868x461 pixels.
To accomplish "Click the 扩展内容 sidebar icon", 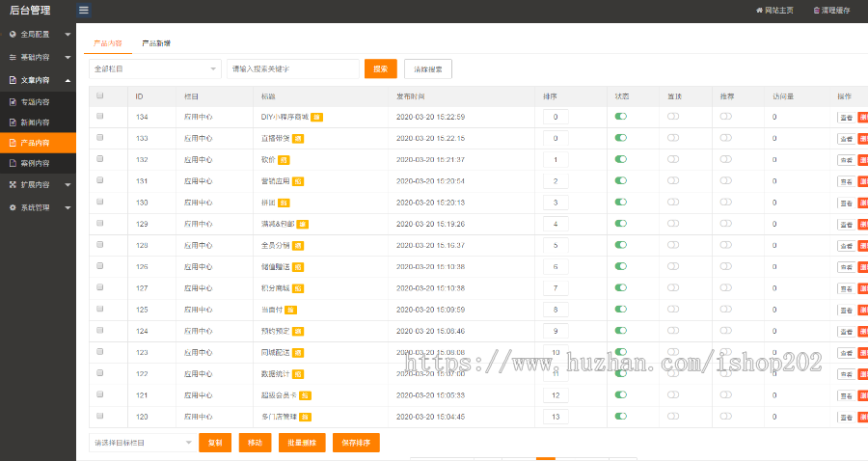I will pos(13,184).
